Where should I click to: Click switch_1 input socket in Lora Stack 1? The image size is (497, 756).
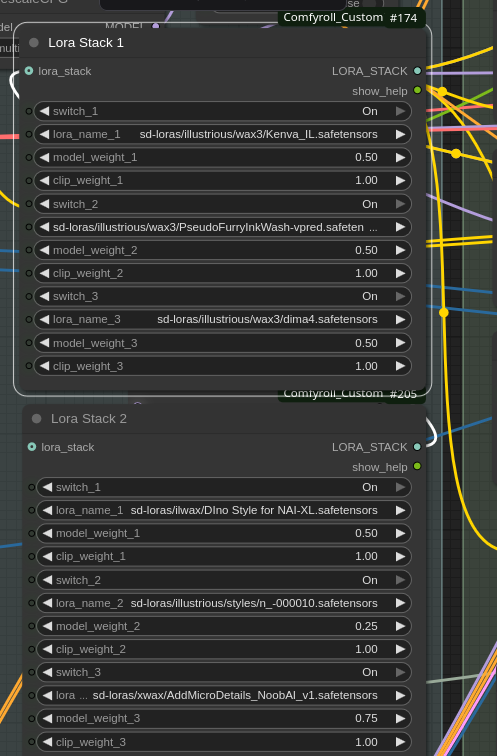click(x=29, y=111)
